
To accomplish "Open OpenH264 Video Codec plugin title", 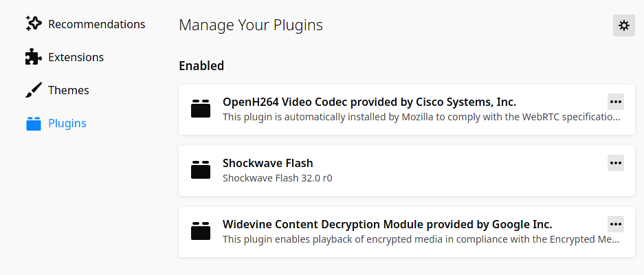I will pyautogui.click(x=369, y=102).
